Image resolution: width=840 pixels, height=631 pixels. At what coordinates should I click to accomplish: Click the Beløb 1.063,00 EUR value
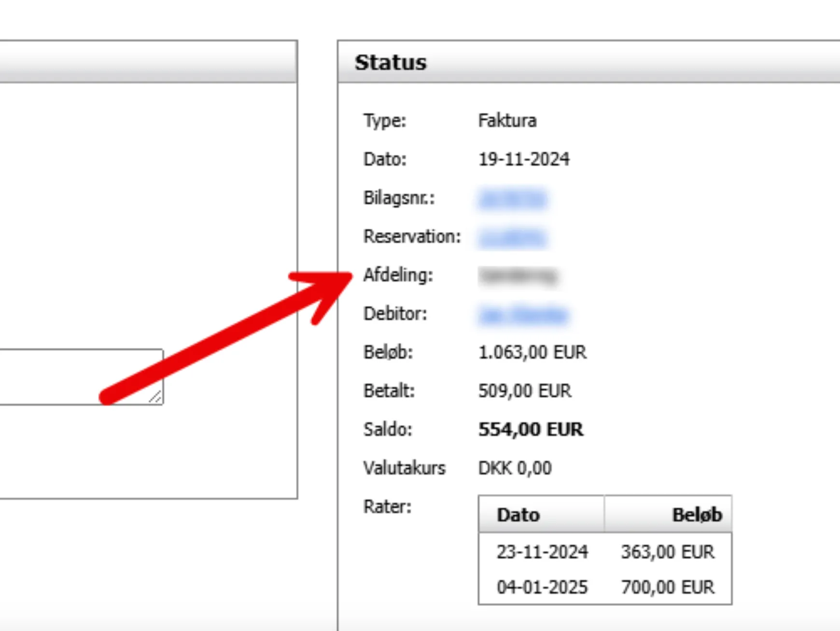[x=532, y=352]
